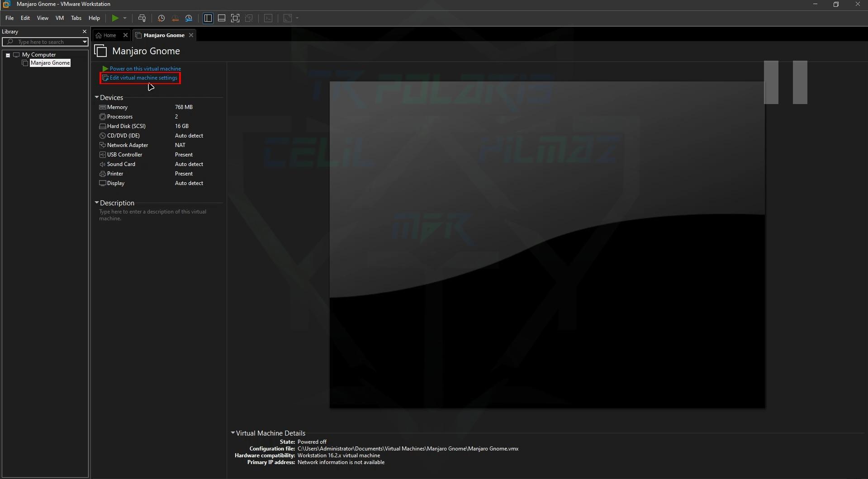Open the power options dropdown arrow
This screenshot has width=868, height=479.
point(125,18)
